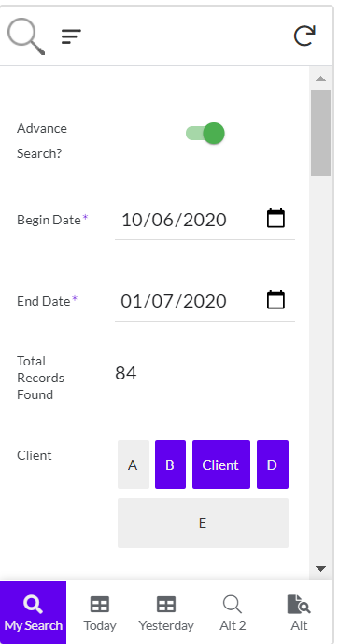Open the End Date calendar picker
Viewport: 339px width, 644px height.
pyautogui.click(x=275, y=299)
